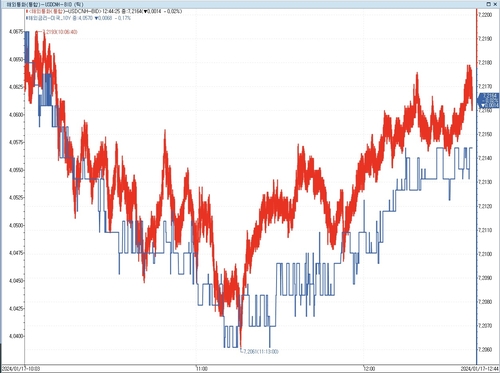Click right axis value 7.2200
500x373 pixels.
coord(485,15)
